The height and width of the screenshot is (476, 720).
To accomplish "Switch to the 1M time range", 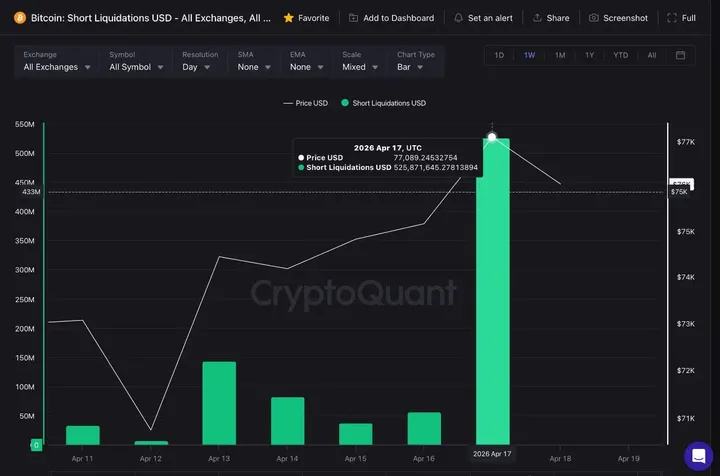I will coord(559,55).
